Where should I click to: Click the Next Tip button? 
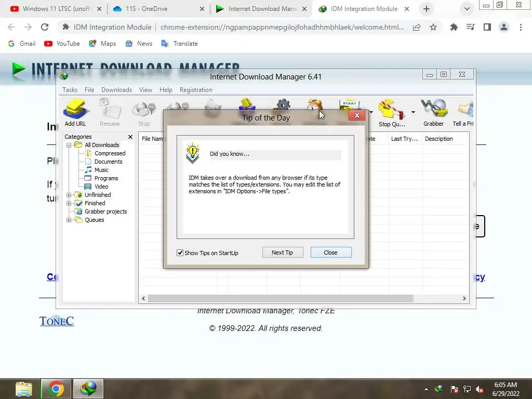pos(283,252)
